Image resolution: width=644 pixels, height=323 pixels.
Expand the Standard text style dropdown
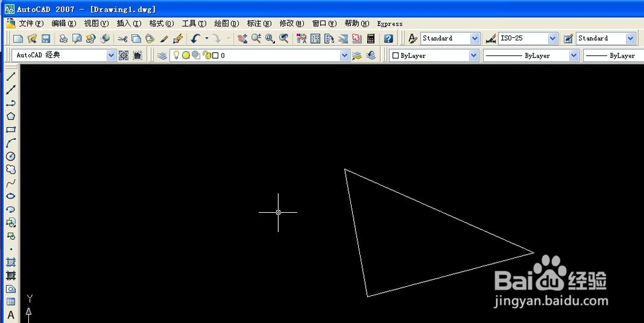click(475, 39)
